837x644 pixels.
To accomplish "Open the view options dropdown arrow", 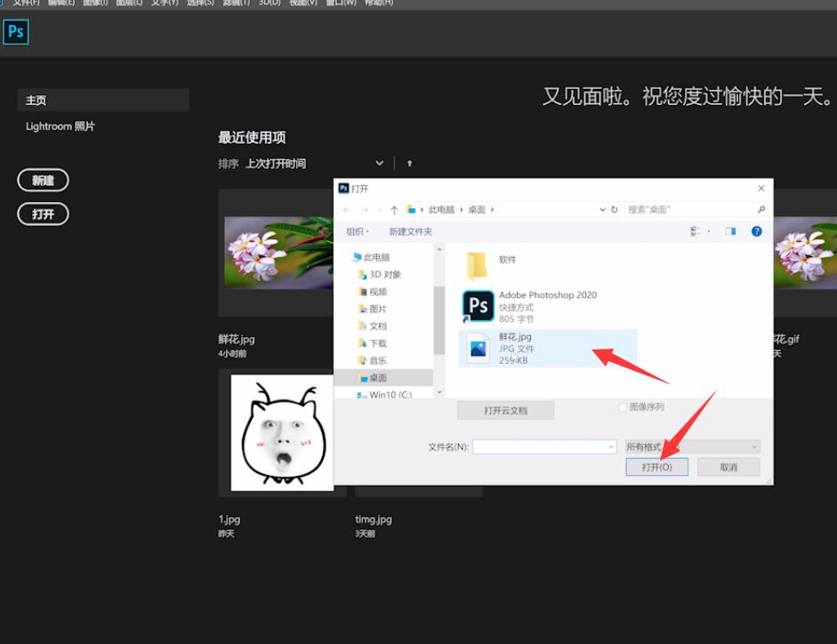I will [709, 231].
